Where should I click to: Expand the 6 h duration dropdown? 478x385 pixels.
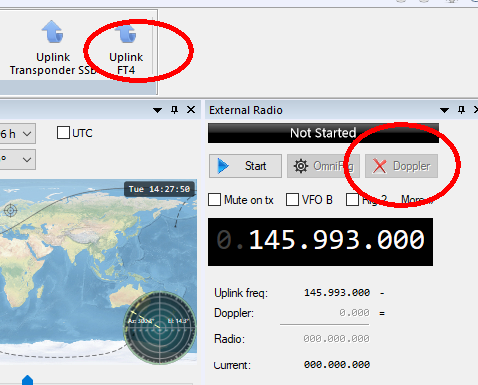17,134
